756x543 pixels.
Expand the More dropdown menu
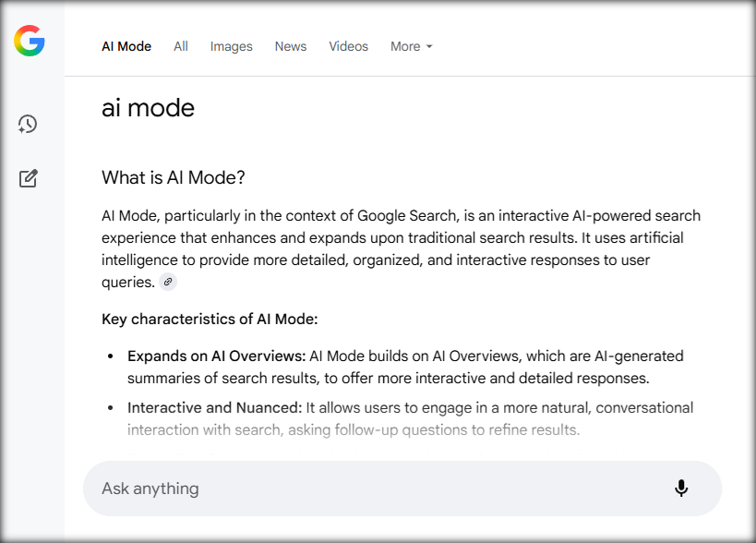[412, 46]
